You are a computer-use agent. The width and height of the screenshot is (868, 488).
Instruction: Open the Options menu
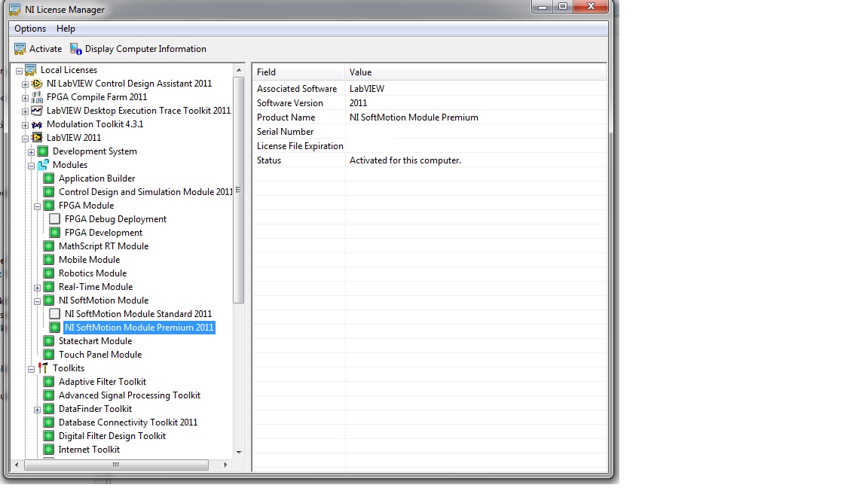[x=30, y=29]
